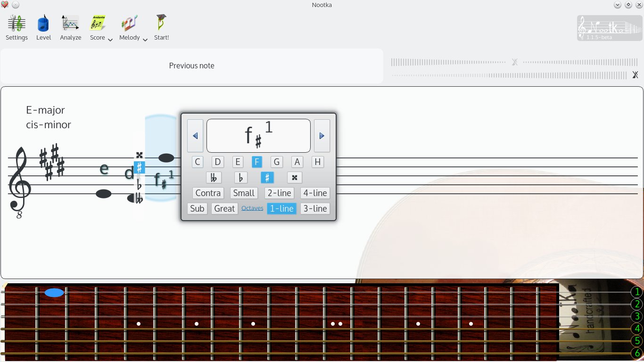Screen dimensions: 644x362
Task: Expand the Score dropdown arrow
Action: 110,40
